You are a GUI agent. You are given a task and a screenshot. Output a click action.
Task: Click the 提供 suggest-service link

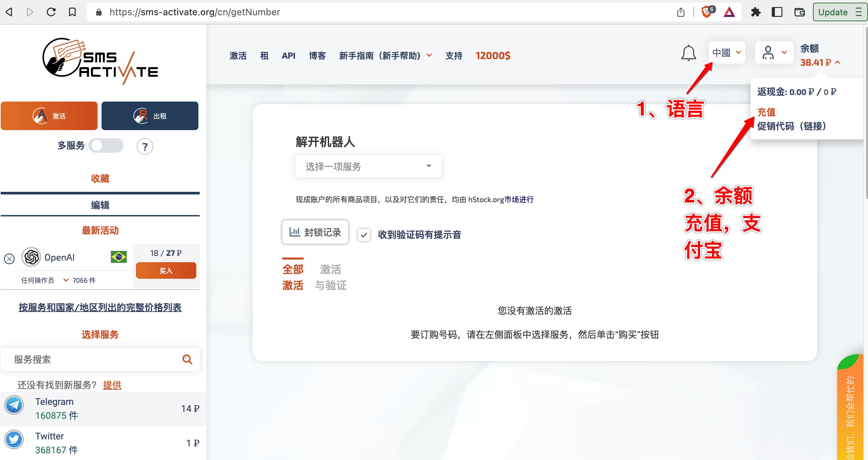coord(112,385)
